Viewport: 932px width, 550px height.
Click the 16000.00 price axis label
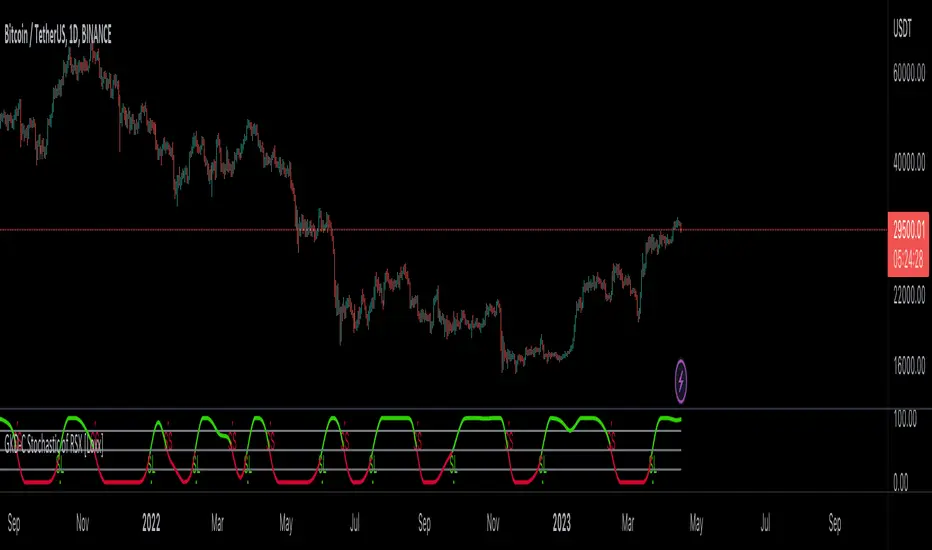point(909,365)
